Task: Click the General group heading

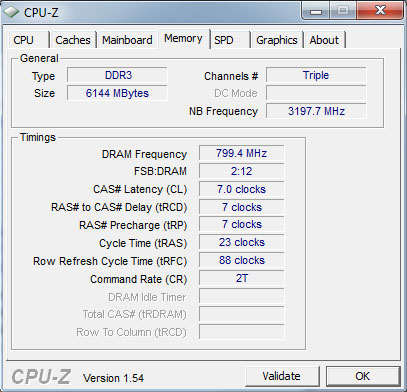Action: point(39,58)
